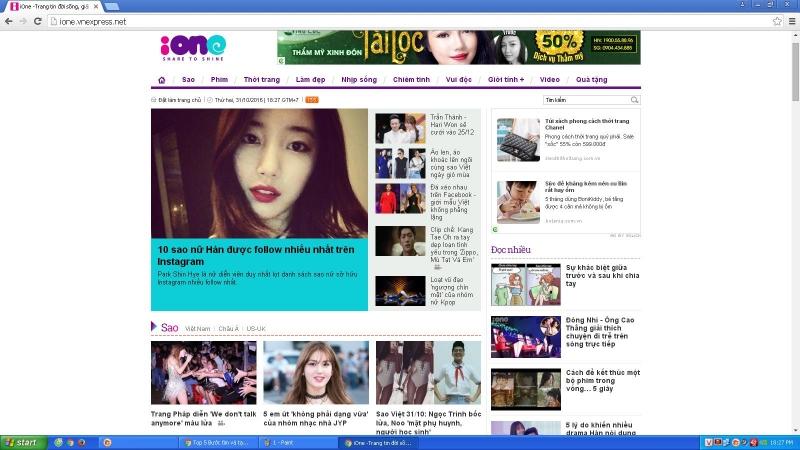Open the Trấn Thành - Hari Won article
This screenshot has width=800, height=450.
[x=454, y=125]
